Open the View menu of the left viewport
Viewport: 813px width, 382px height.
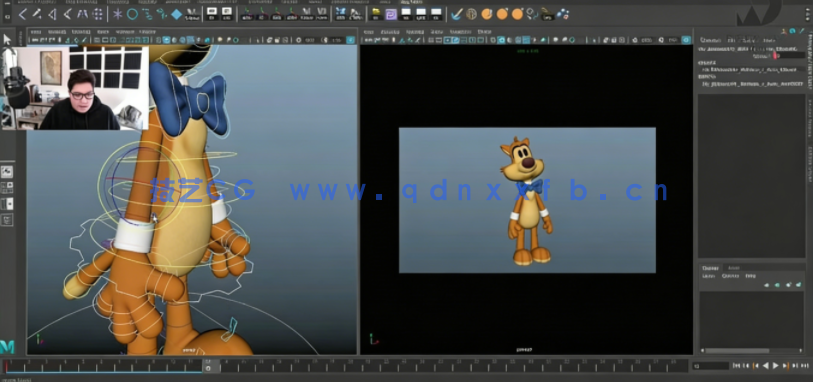click(x=36, y=32)
